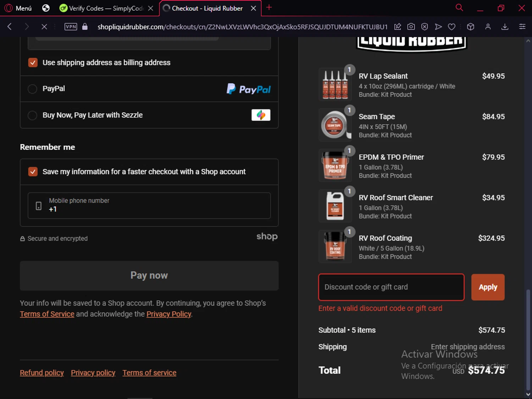This screenshot has height=399, width=532.
Task: Click the shop logo under Remember me
Action: tap(267, 237)
